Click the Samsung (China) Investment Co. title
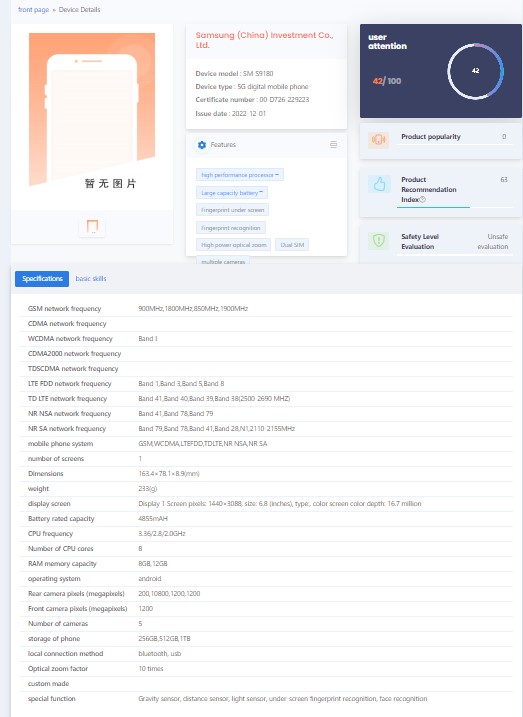Screen dimensions: 523x717 (x=265, y=40)
